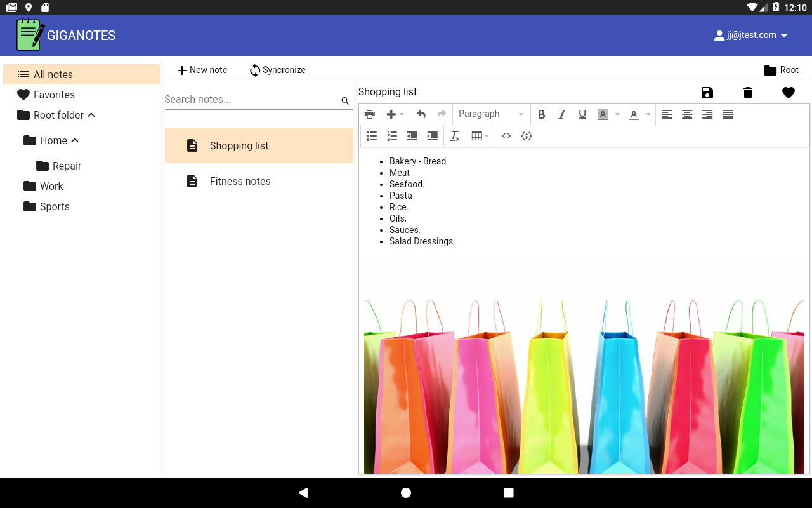812x508 pixels.
Task: Justify the text
Action: tap(728, 114)
